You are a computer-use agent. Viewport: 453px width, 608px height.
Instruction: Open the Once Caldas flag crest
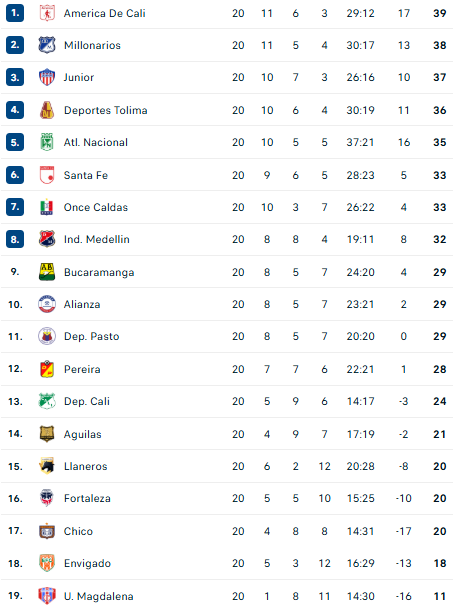coord(47,207)
